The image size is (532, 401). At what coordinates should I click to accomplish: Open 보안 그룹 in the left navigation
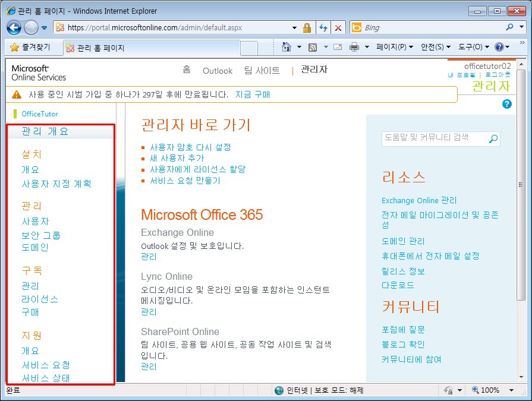[x=41, y=235]
